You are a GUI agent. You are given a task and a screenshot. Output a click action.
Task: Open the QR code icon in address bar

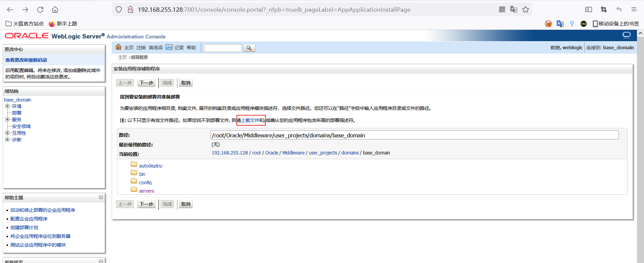502,10
